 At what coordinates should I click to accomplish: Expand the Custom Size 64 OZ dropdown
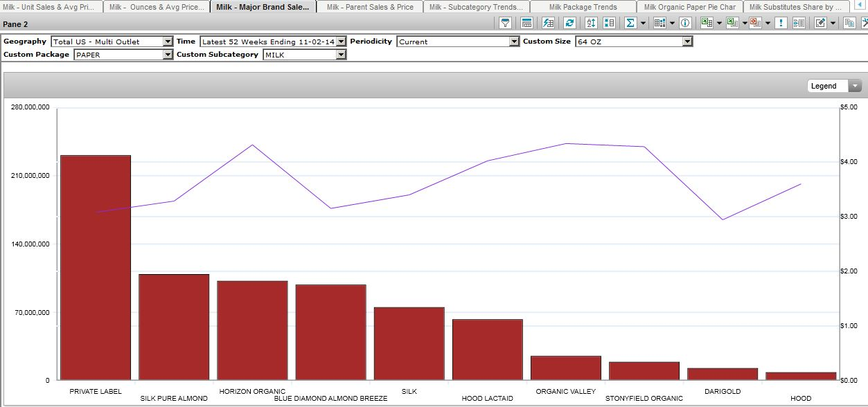point(687,42)
